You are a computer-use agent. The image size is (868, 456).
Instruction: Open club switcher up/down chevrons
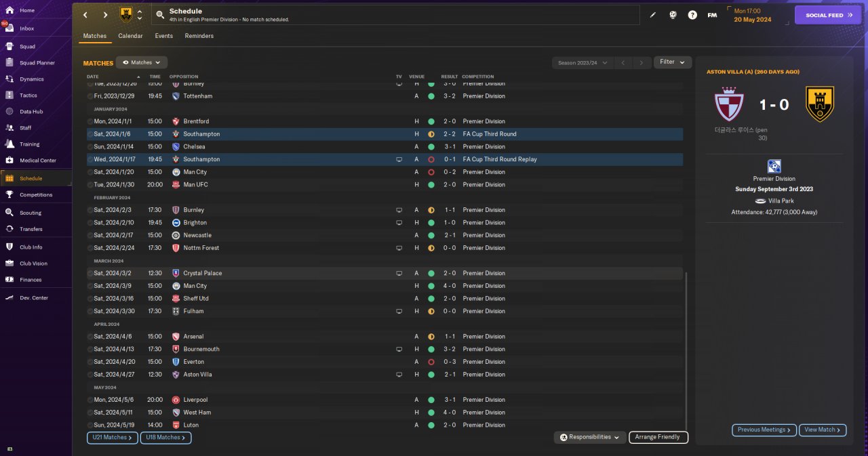[140, 15]
